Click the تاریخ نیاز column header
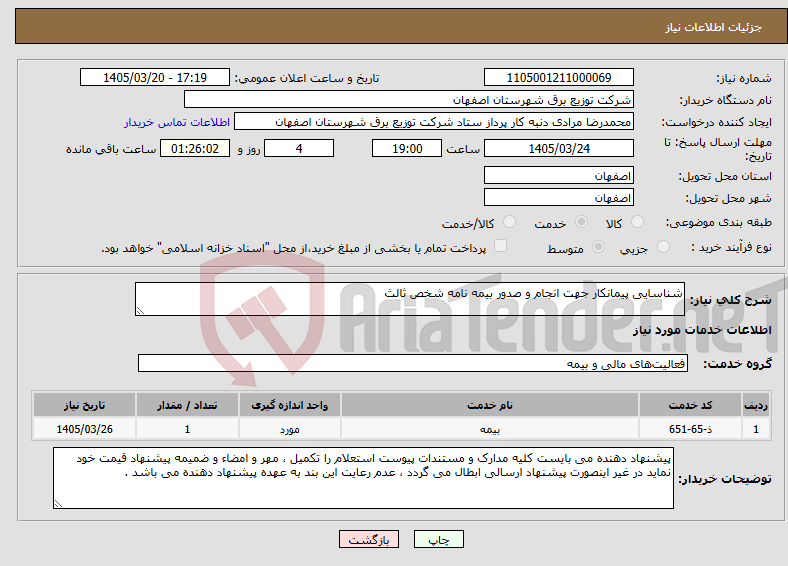The width and height of the screenshot is (788, 566). tap(84, 405)
